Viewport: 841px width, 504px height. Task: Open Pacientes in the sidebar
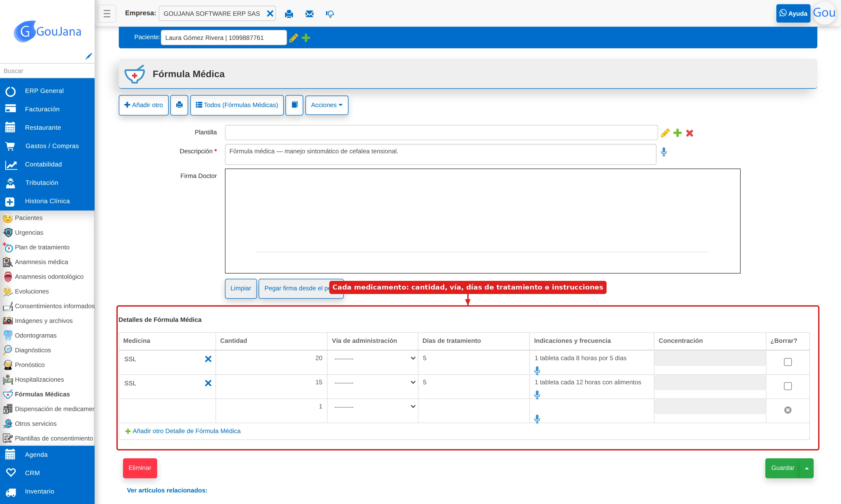point(29,218)
